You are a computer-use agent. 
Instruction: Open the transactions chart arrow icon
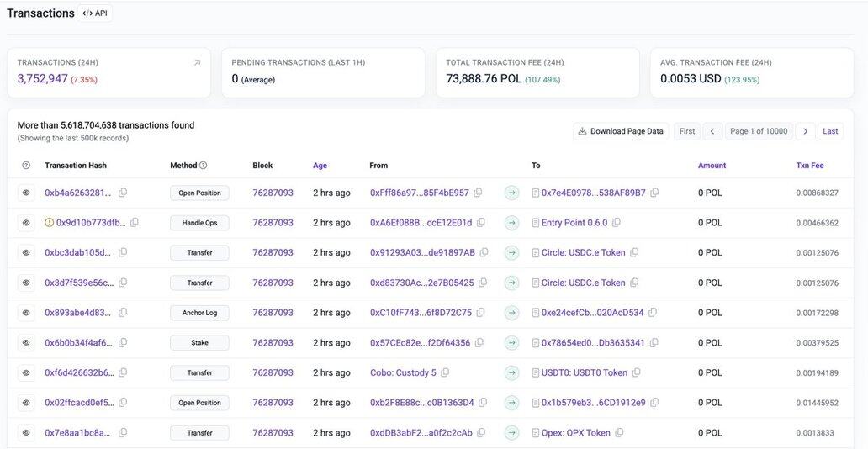pos(197,63)
